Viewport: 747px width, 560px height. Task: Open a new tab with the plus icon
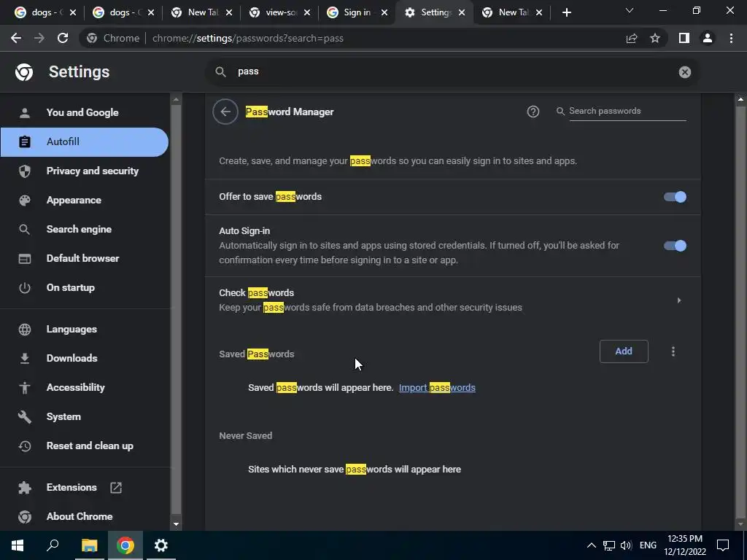pyautogui.click(x=566, y=12)
